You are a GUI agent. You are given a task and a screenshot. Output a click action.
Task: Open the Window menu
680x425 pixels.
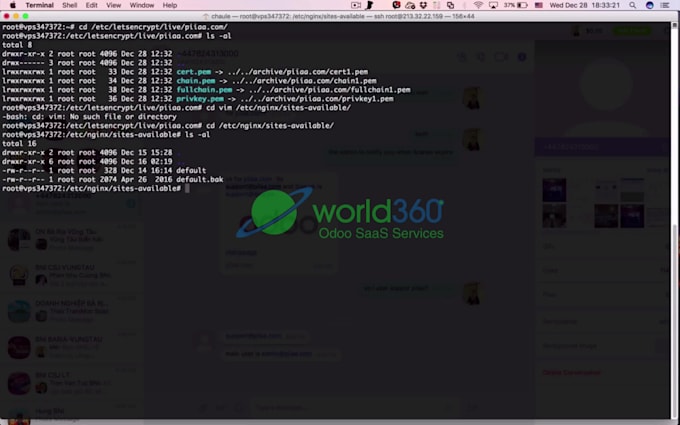142,5
